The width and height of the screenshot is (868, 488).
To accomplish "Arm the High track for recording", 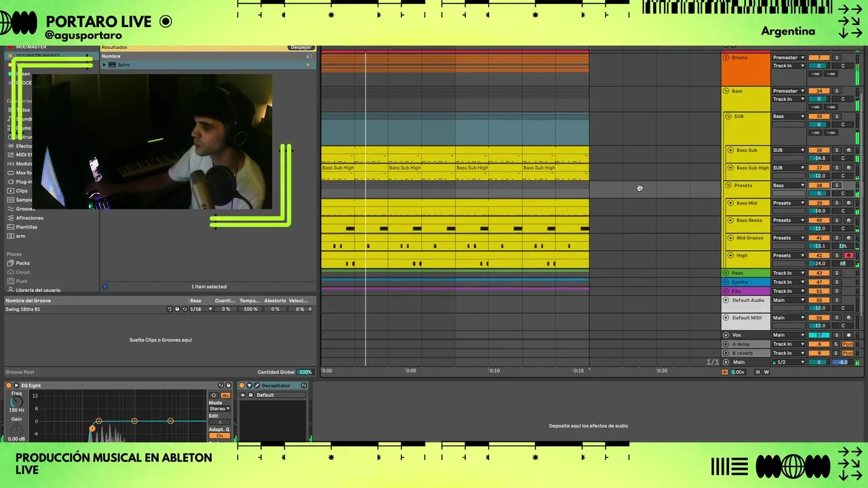I will point(848,256).
